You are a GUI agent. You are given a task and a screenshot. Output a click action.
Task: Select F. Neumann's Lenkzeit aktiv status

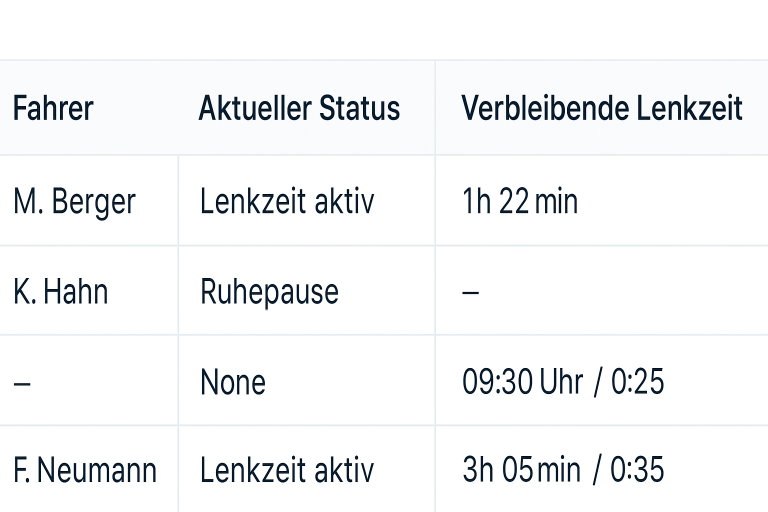pyautogui.click(x=287, y=470)
